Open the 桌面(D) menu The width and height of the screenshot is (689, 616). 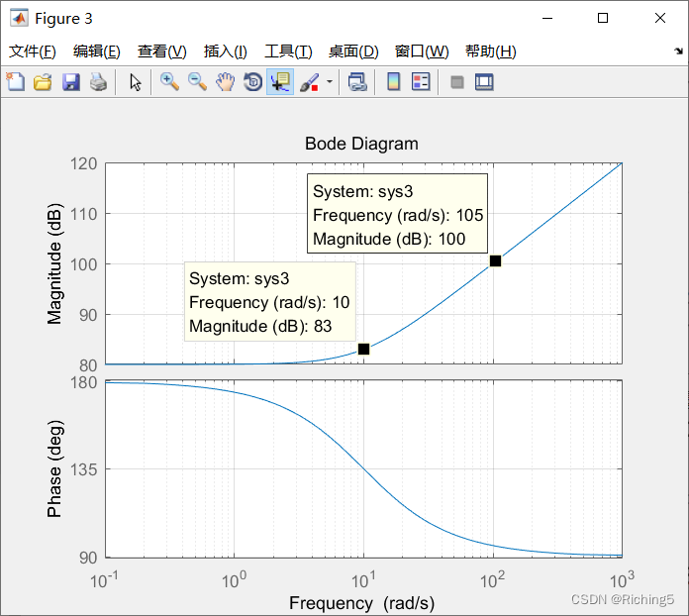pos(353,51)
